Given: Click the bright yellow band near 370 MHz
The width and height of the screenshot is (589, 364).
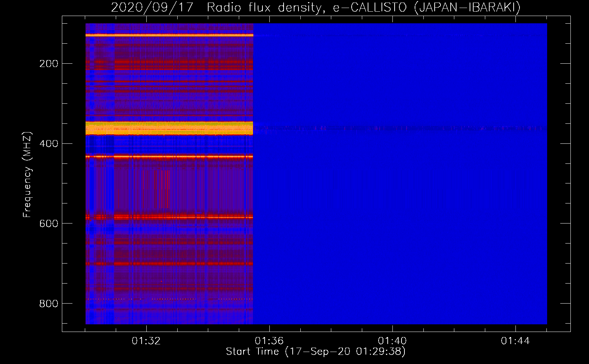Looking at the screenshot, I should 169,128.
